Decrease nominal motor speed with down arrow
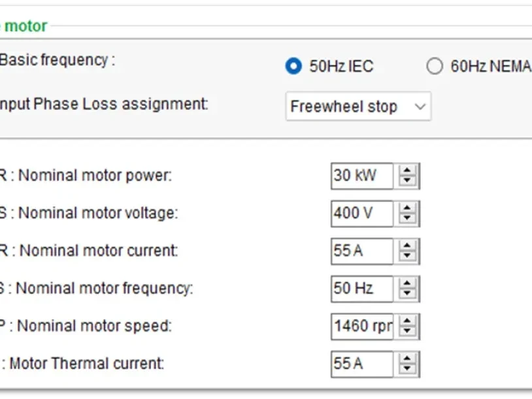The height and width of the screenshot is (399, 532). click(408, 332)
